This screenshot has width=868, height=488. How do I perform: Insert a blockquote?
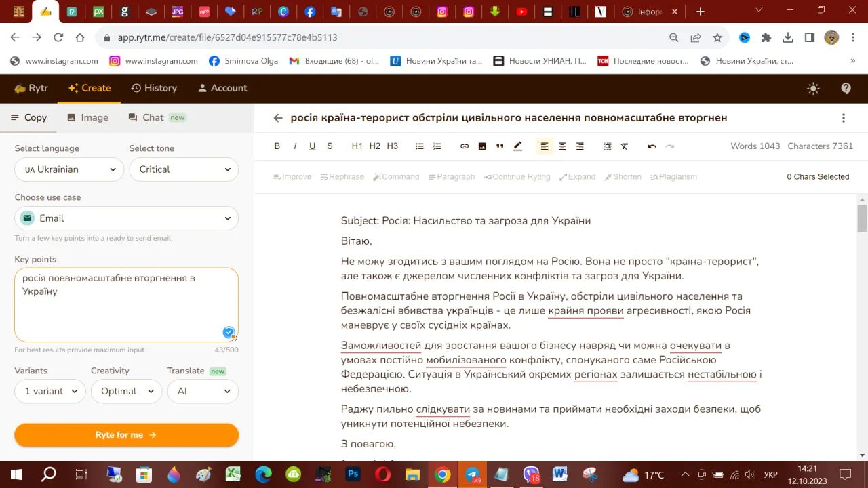pos(500,146)
